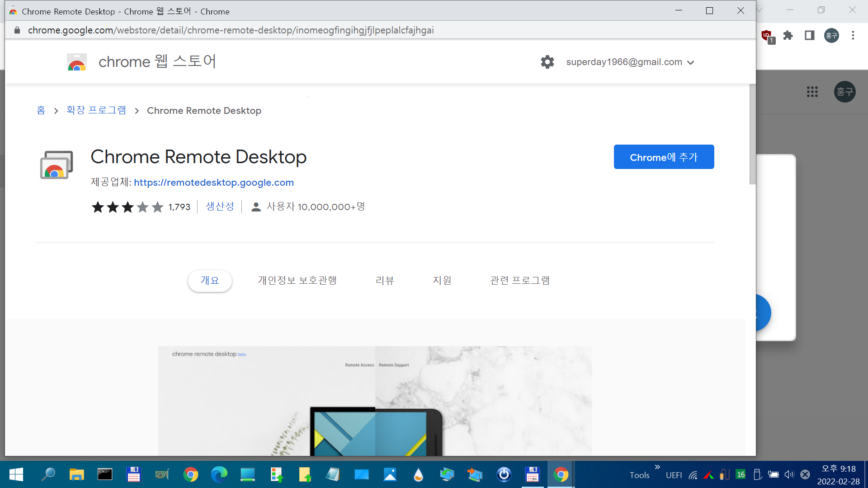This screenshot has width=868, height=488.
Task: Open the power button taskbar icon
Action: coord(504,474)
